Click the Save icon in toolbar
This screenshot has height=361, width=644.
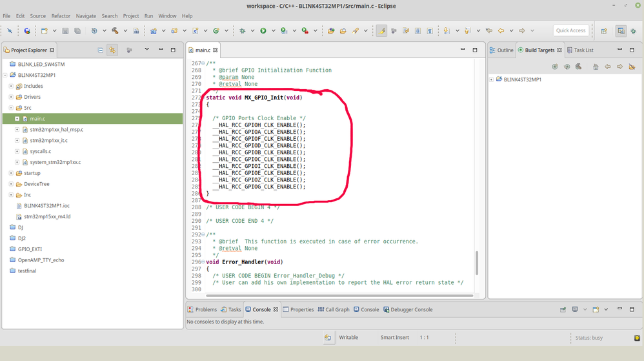(x=65, y=30)
